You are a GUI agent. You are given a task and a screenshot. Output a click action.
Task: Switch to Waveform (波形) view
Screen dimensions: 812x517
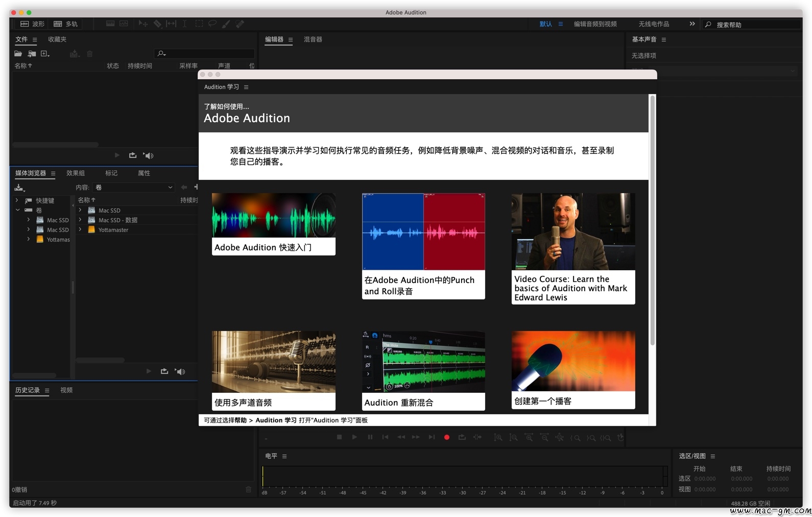(x=32, y=24)
